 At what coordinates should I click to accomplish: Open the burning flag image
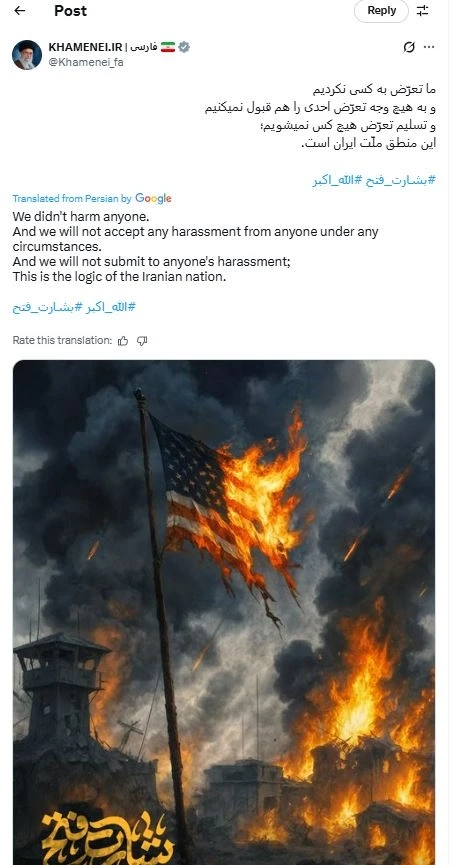click(224, 612)
